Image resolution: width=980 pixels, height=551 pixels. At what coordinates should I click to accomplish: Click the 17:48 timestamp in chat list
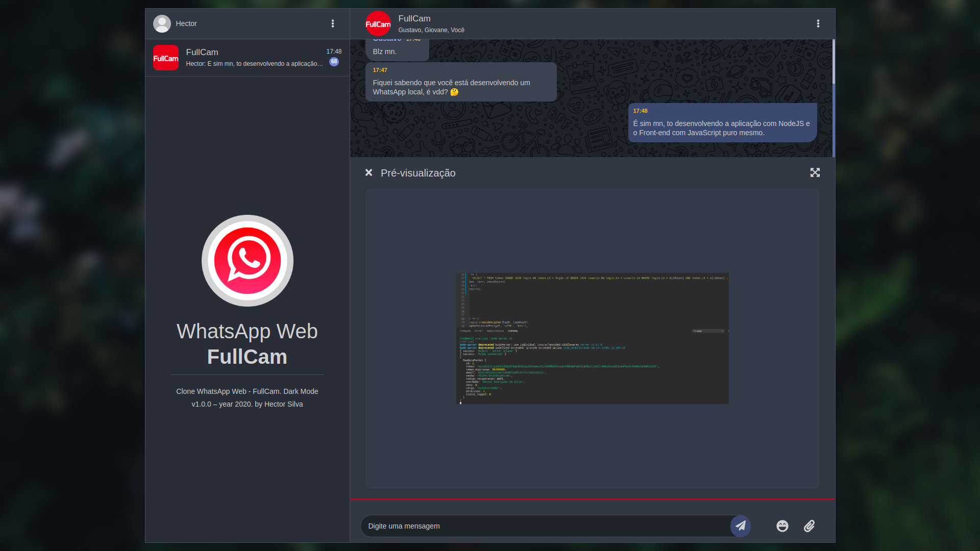pyautogui.click(x=334, y=52)
